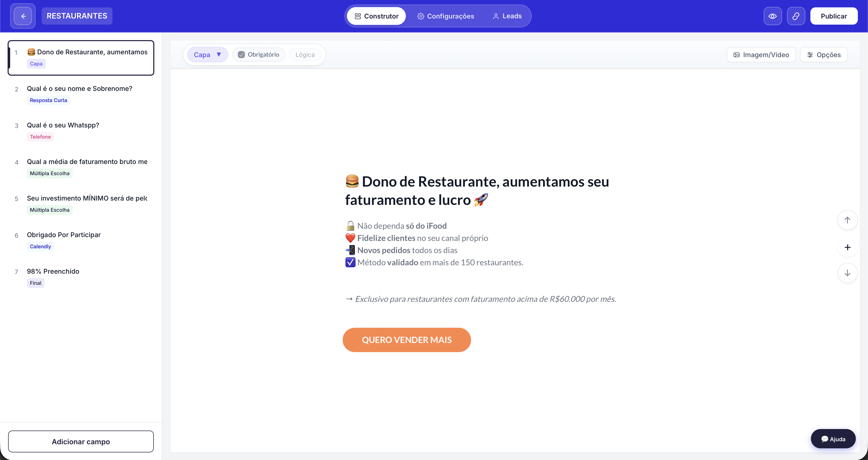Click the back arrow icon
The image size is (868, 460).
click(x=23, y=16)
